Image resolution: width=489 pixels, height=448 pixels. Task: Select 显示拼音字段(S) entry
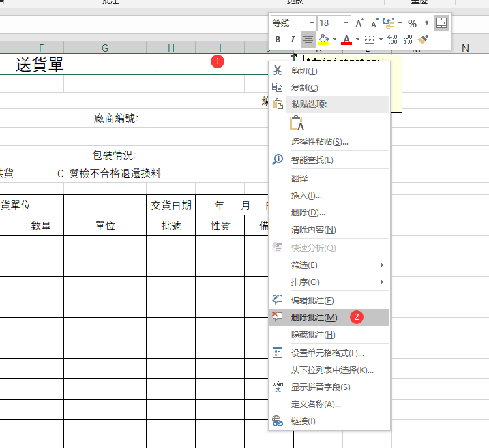point(329,387)
